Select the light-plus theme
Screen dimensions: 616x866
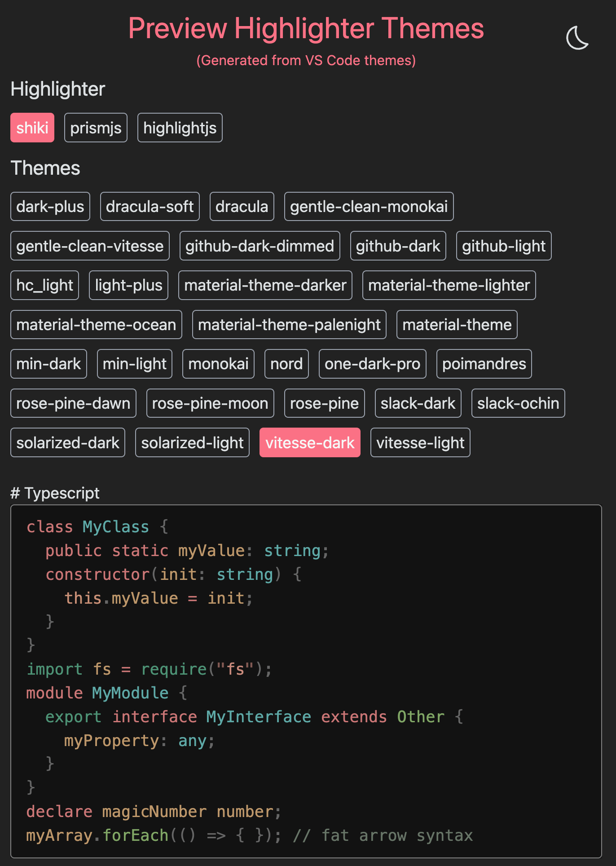[128, 285]
